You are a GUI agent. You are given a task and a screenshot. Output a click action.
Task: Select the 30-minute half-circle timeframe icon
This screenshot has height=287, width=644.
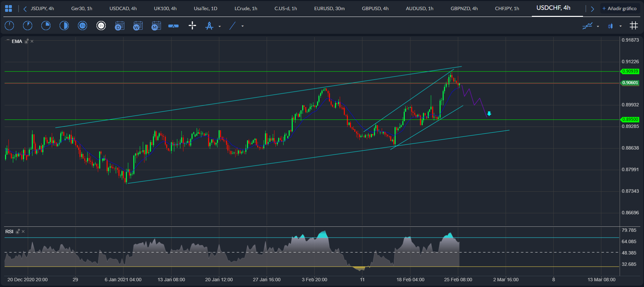pos(64,25)
